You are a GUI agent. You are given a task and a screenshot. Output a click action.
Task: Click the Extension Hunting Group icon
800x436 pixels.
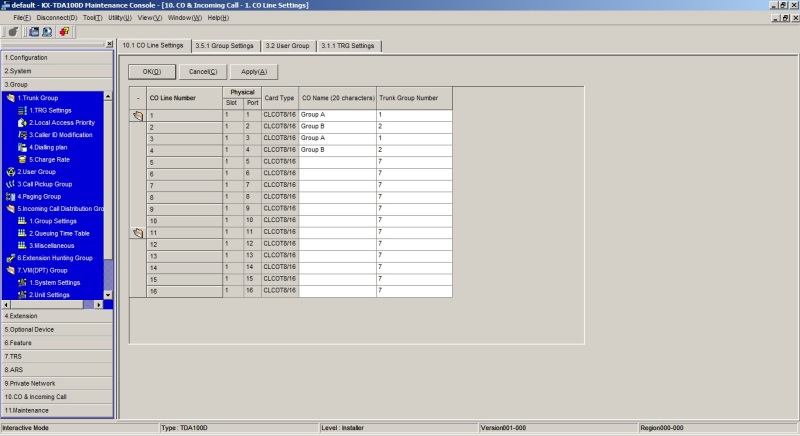click(x=10, y=258)
